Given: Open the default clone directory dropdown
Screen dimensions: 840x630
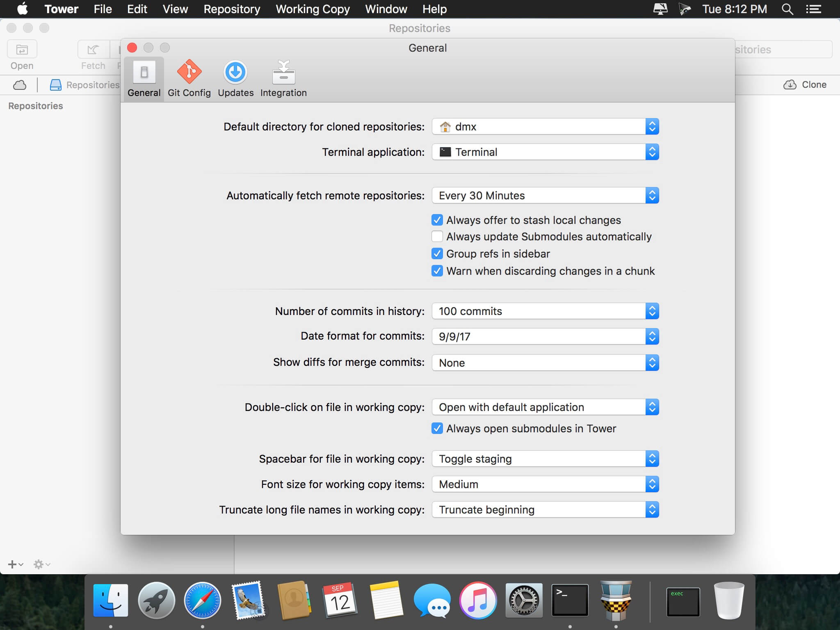Looking at the screenshot, I should click(545, 127).
